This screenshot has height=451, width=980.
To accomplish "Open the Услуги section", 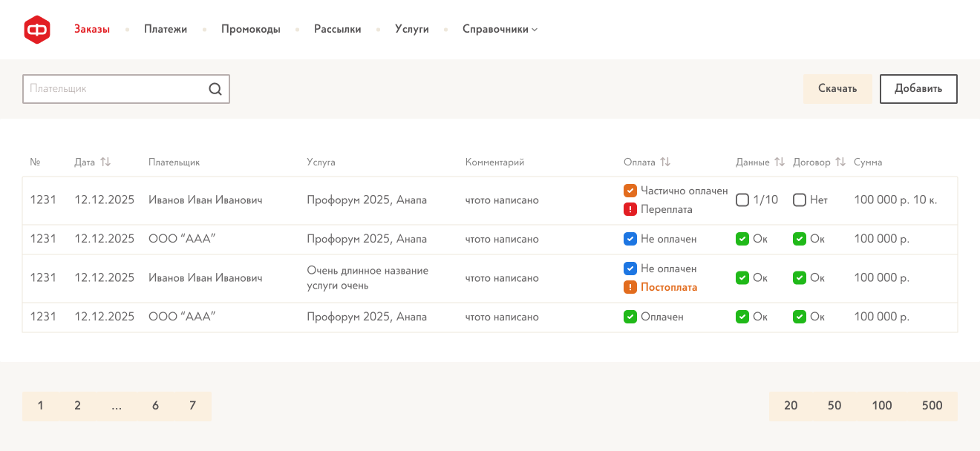I will coord(412,30).
